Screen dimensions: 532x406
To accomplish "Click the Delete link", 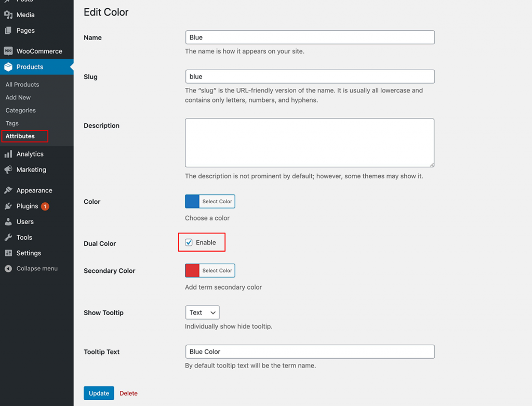I will pyautogui.click(x=129, y=394).
